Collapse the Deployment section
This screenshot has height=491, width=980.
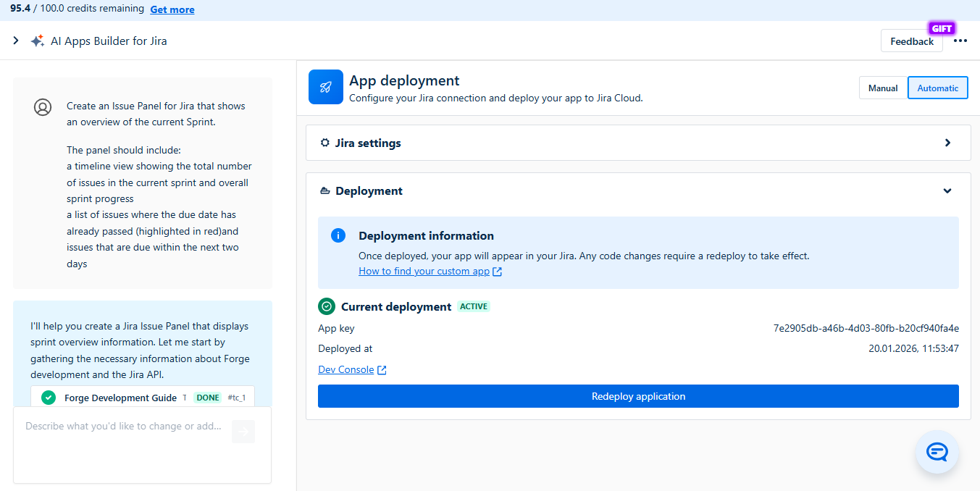tap(947, 191)
